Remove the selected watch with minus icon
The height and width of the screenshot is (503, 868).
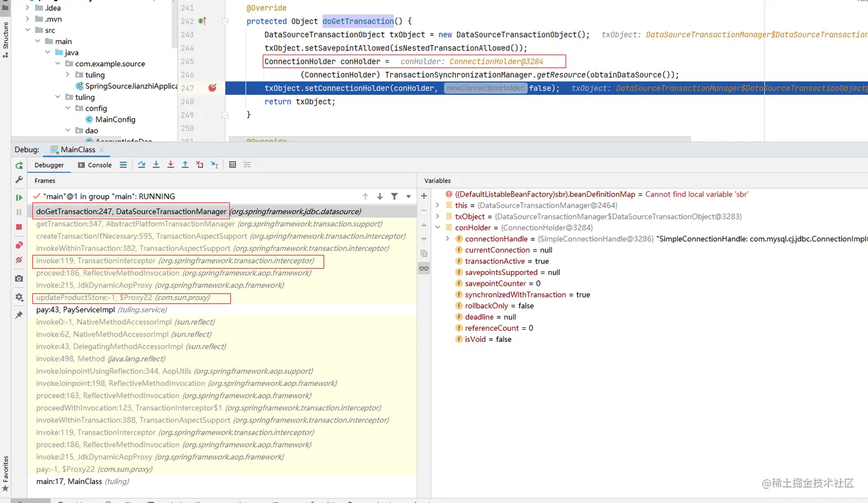click(x=424, y=210)
